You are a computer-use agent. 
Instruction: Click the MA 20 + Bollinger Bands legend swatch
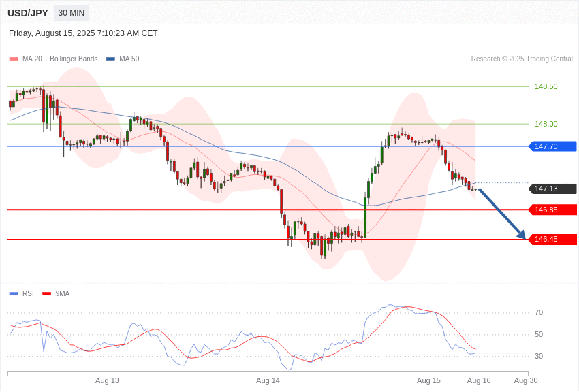pos(14,59)
